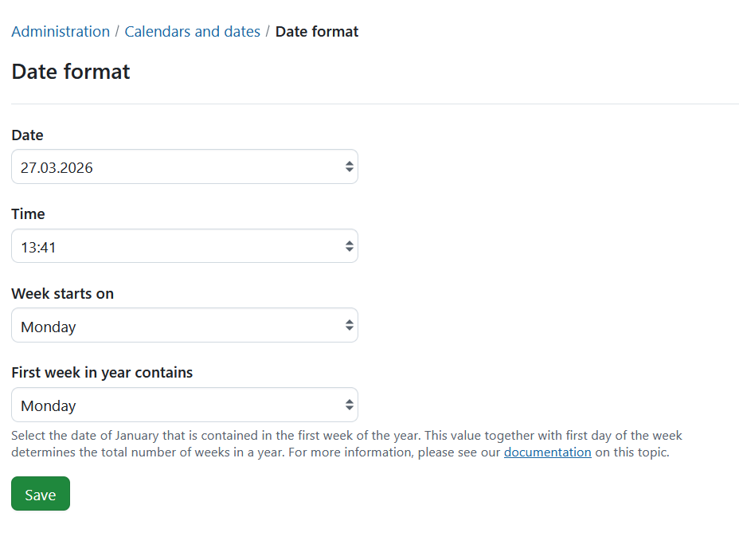The width and height of the screenshot is (739, 560).
Task: Click the Week starts on stepper arrows
Action: click(x=349, y=325)
